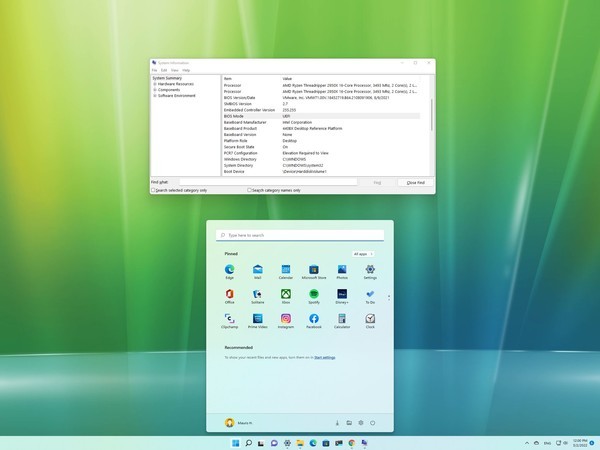The height and width of the screenshot is (450, 600).
Task: Check 'Search category names only' option
Action: [250, 189]
